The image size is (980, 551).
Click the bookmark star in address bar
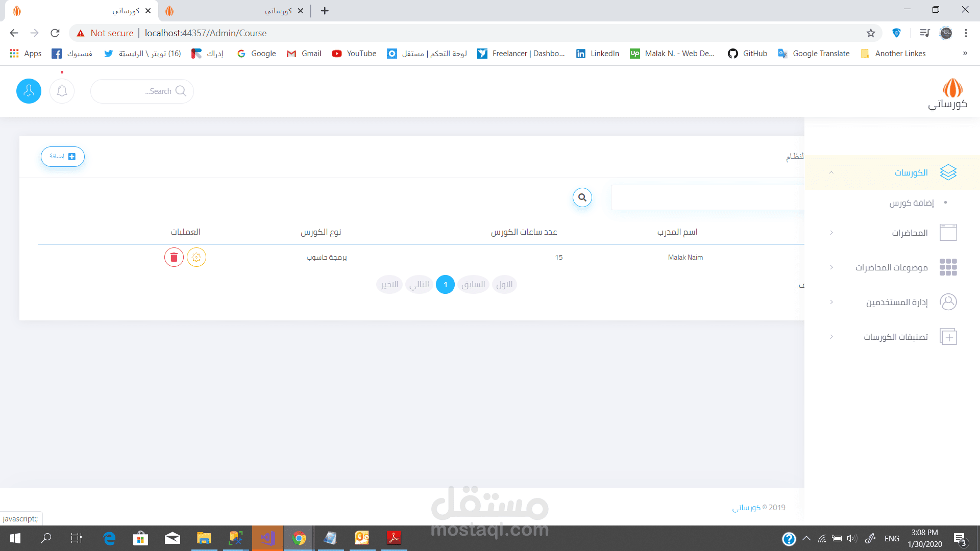pyautogui.click(x=871, y=33)
